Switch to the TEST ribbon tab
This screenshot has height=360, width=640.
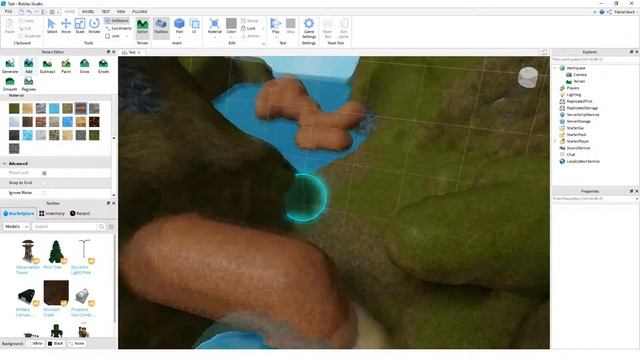coord(106,11)
